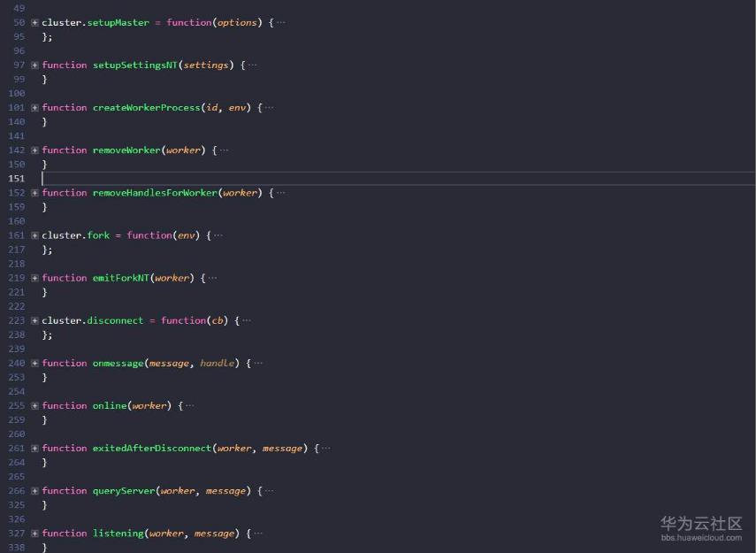Click the removeHandlesForWorker function name

(155, 193)
